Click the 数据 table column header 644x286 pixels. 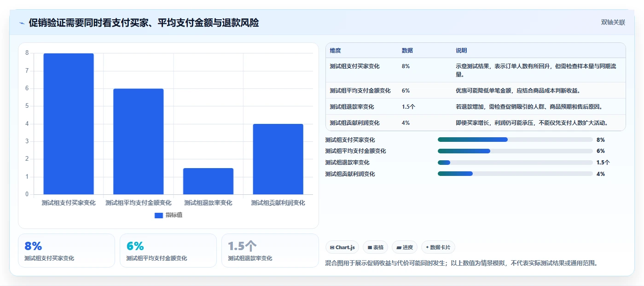click(407, 51)
